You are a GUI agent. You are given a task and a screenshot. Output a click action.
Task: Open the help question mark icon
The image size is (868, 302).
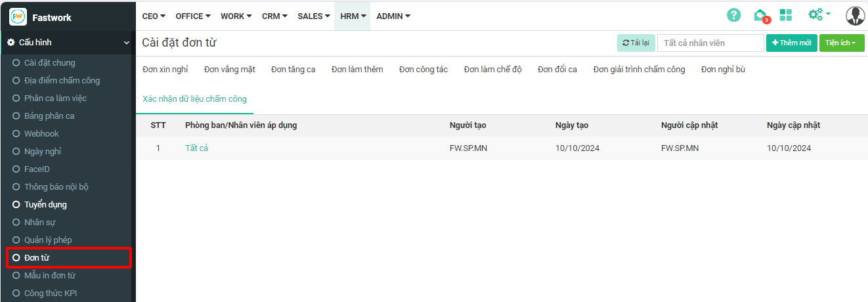[x=733, y=15]
